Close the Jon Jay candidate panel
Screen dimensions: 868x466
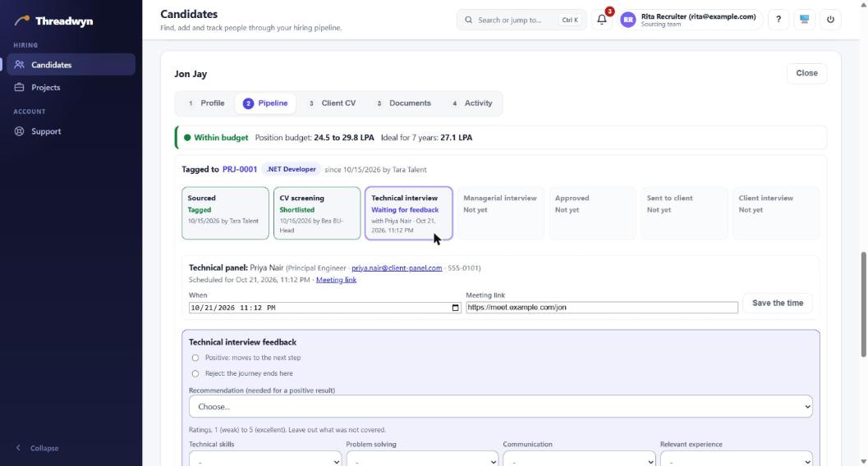click(806, 73)
